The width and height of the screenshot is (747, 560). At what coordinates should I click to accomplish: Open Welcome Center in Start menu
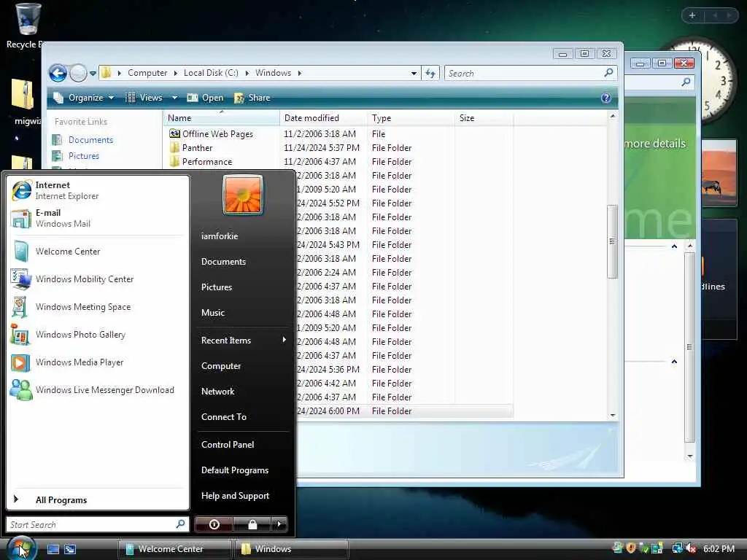click(98, 252)
